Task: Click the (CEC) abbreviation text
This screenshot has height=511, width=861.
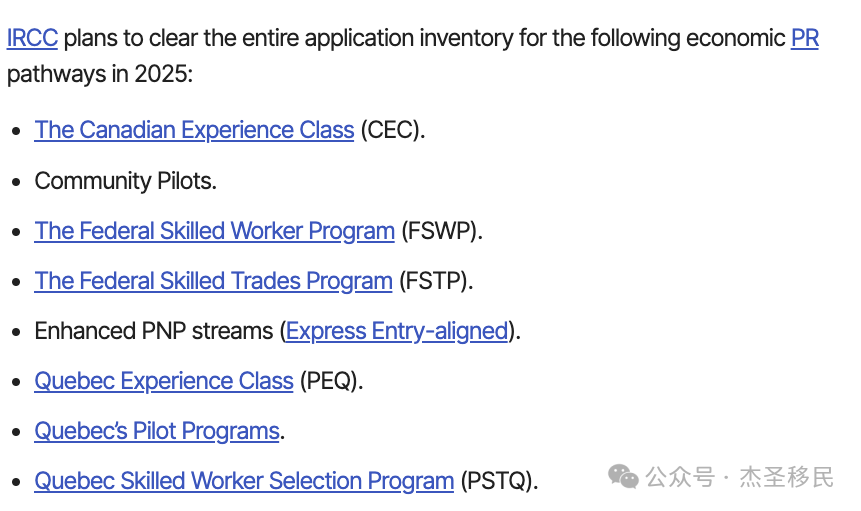Action: (x=392, y=130)
